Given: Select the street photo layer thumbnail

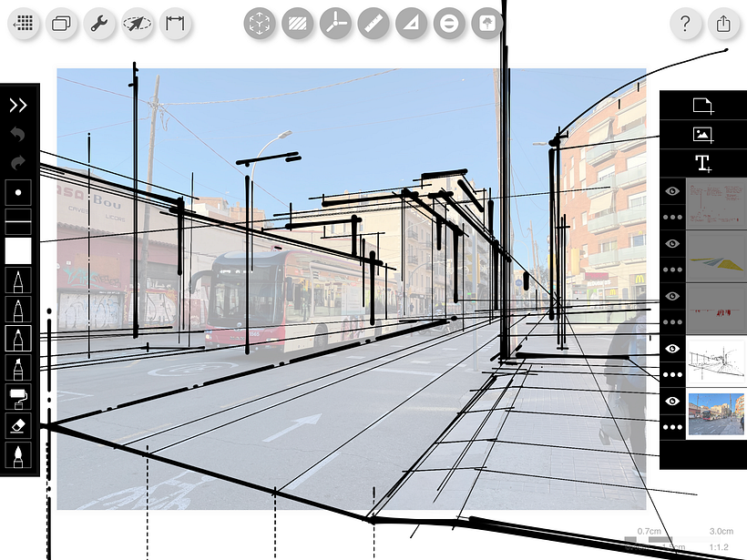Looking at the screenshot, I should click(716, 413).
